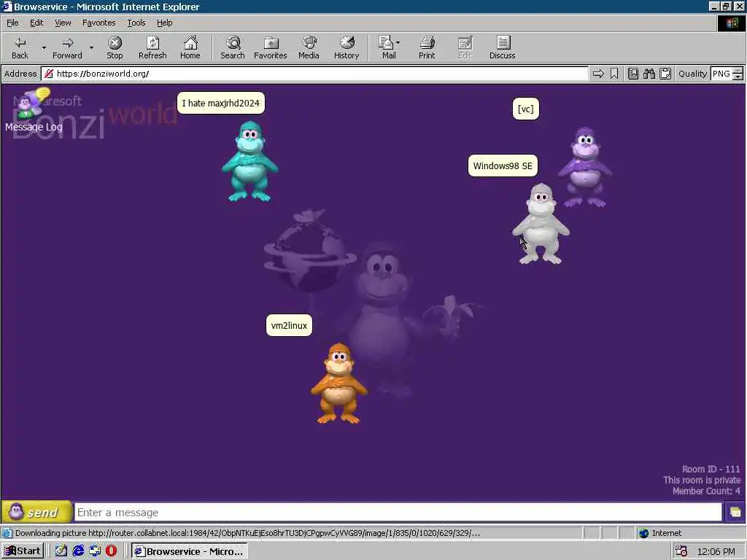This screenshot has height=560, width=747.
Task: Click in the Enter a message field
Action: pyautogui.click(x=398, y=513)
